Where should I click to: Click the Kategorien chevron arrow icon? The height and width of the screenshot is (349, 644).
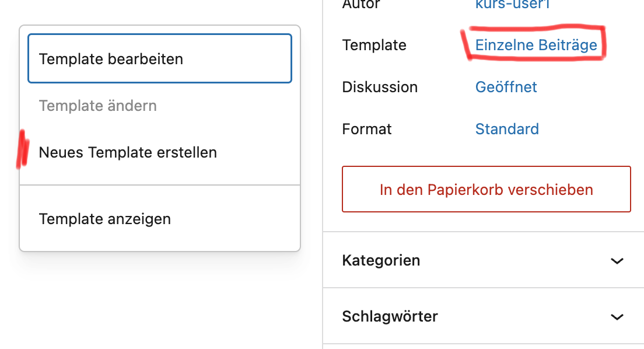click(617, 261)
